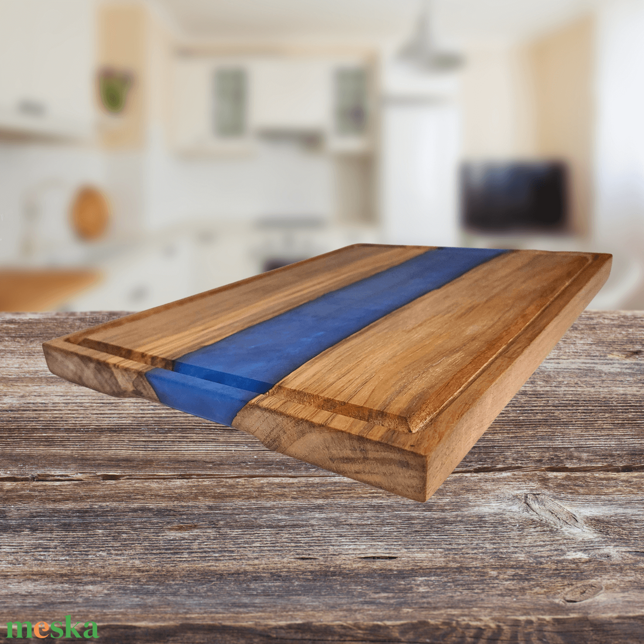Click the letter 'm' of the meska logo
This screenshot has height=644, width=644.
pyautogui.click(x=19, y=630)
